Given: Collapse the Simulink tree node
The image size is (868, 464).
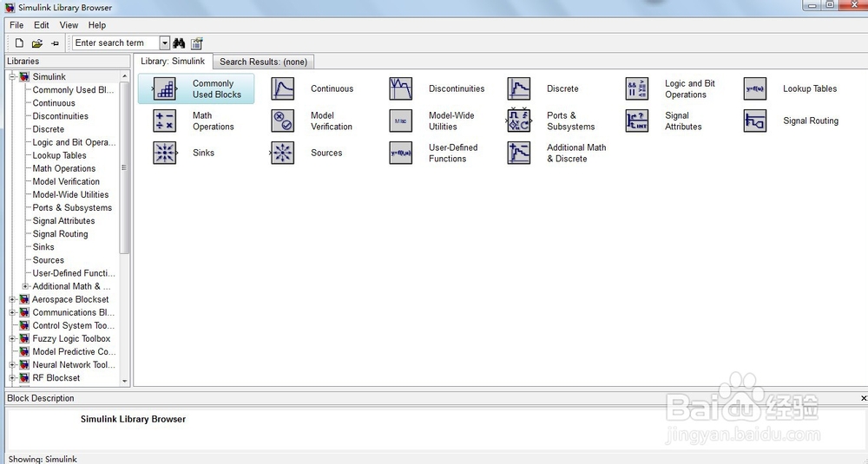Looking at the screenshot, I should tap(12, 77).
